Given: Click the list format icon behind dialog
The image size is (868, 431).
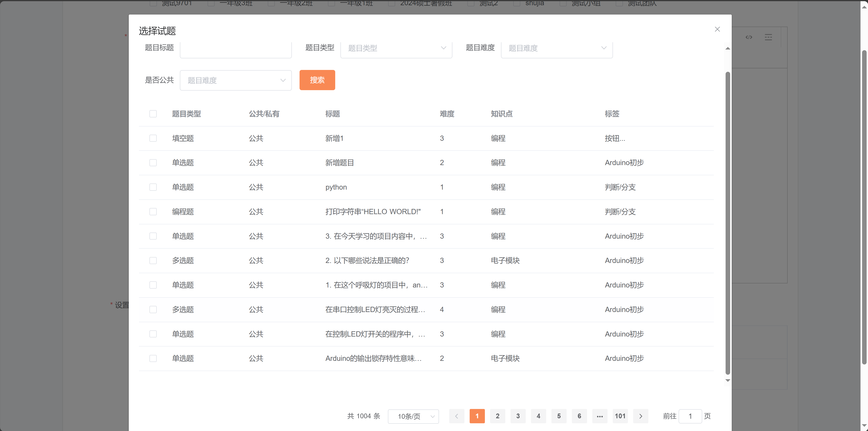Looking at the screenshot, I should pos(768,37).
